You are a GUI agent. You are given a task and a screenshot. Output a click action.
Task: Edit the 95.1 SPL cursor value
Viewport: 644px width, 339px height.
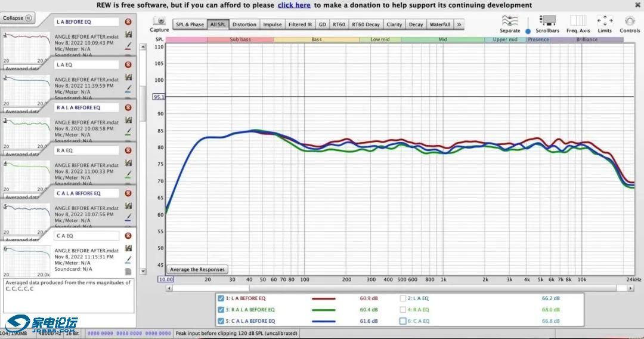[x=159, y=97]
